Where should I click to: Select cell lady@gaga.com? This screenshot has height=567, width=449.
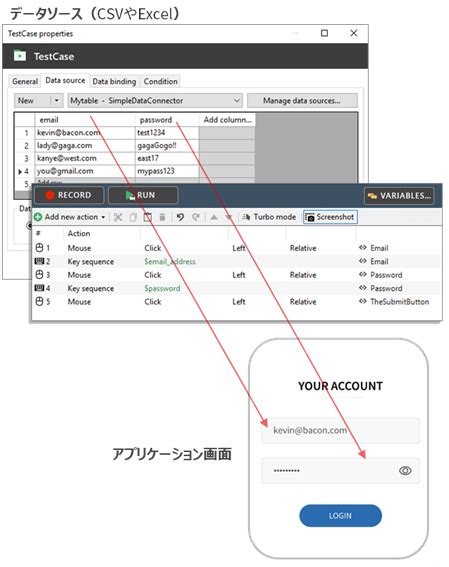tap(85, 145)
